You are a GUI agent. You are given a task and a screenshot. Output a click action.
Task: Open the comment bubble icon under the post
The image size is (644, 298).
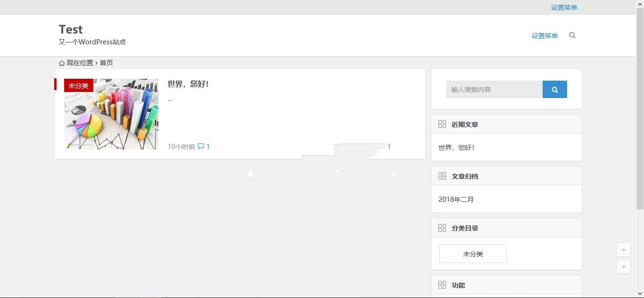[200, 146]
